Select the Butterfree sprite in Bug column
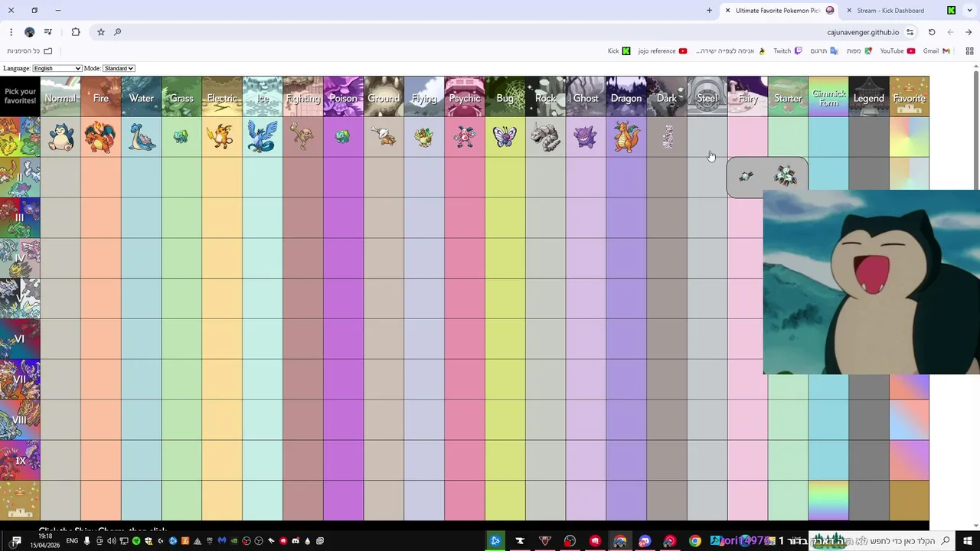The height and width of the screenshot is (551, 980). coord(505,137)
